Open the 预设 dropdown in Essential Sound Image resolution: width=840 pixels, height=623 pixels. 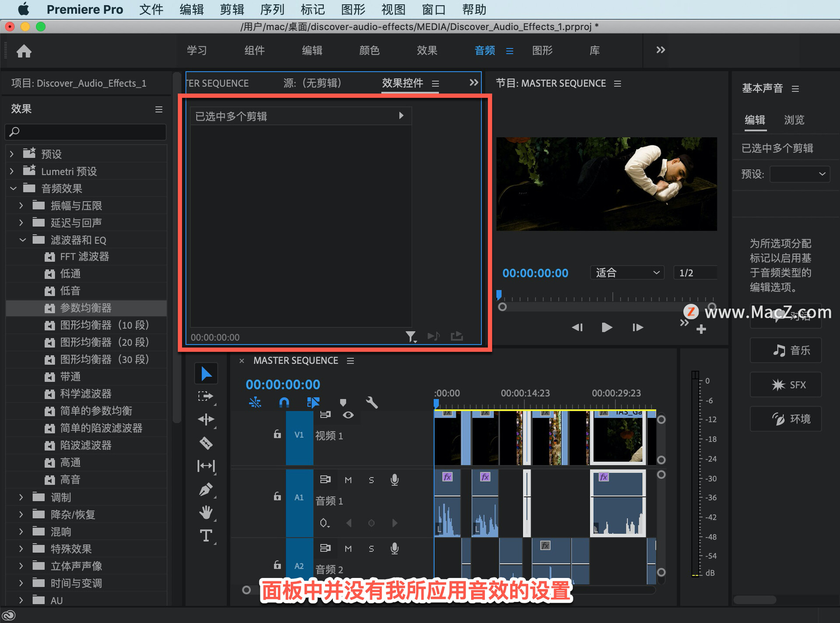[x=800, y=174]
